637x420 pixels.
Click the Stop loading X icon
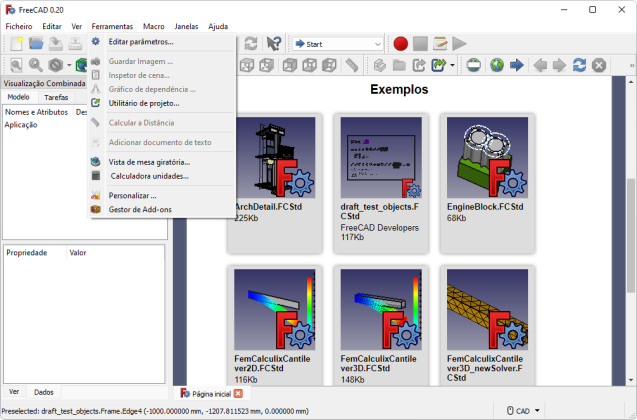coord(599,65)
